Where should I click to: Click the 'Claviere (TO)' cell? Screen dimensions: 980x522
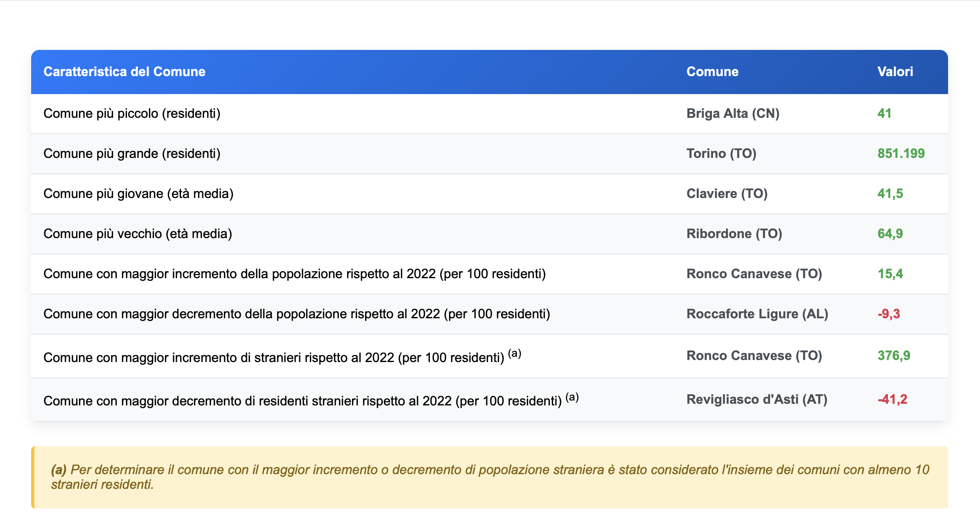727,193
